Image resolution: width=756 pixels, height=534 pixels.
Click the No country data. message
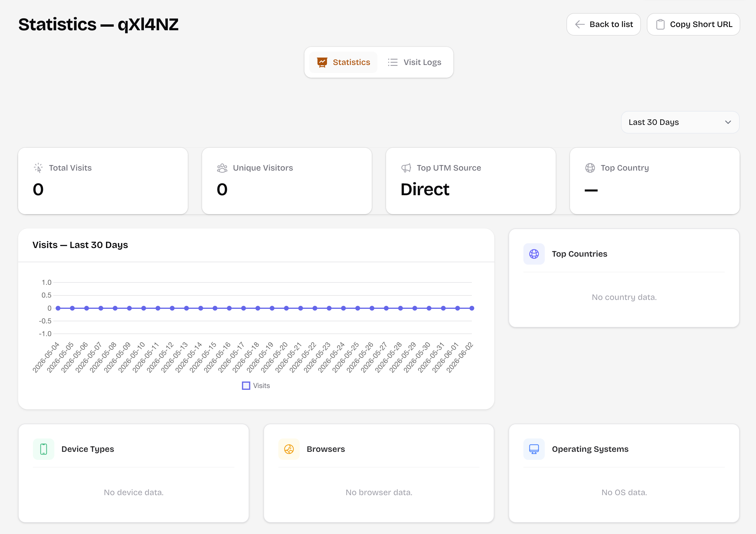tap(624, 297)
